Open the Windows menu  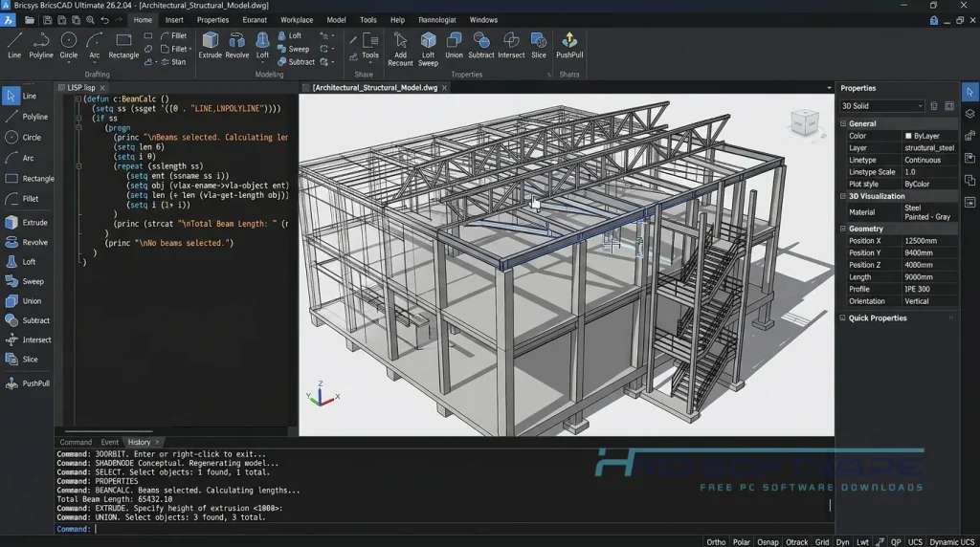tap(483, 20)
